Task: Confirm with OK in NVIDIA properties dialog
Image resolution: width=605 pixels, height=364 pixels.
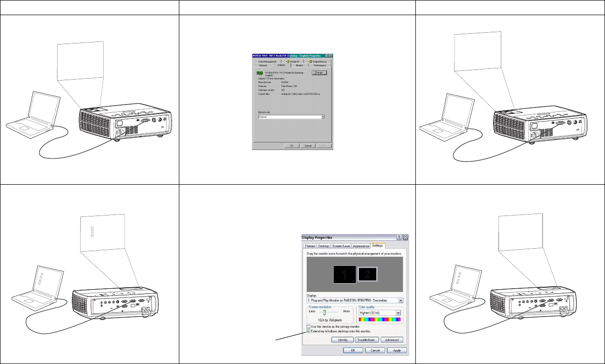Action: 292,146
